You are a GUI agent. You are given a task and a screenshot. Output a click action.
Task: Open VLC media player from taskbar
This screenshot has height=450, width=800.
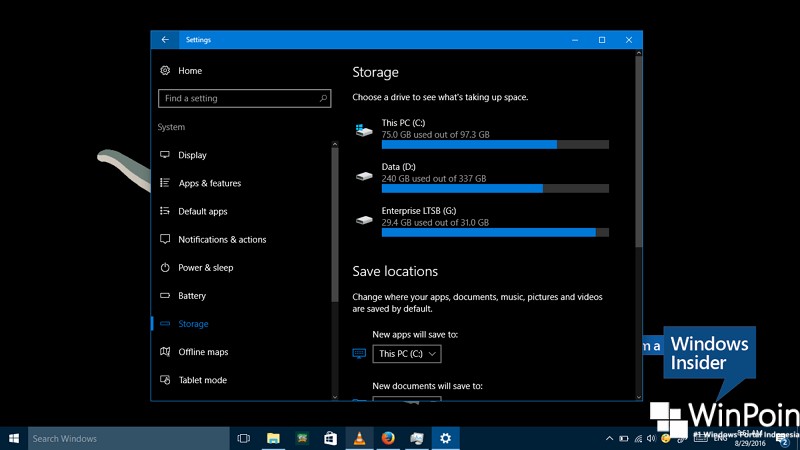click(359, 438)
